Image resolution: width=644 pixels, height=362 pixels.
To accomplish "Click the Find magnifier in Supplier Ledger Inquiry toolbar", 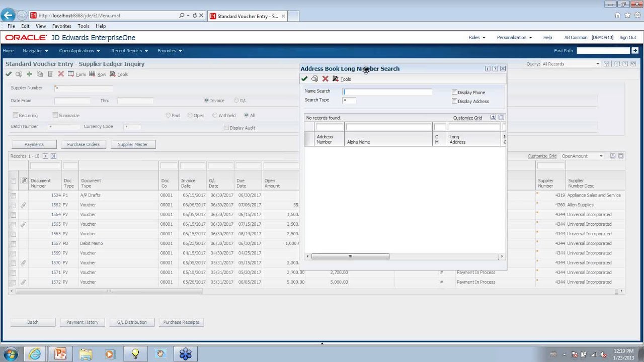I will pos(19,74).
